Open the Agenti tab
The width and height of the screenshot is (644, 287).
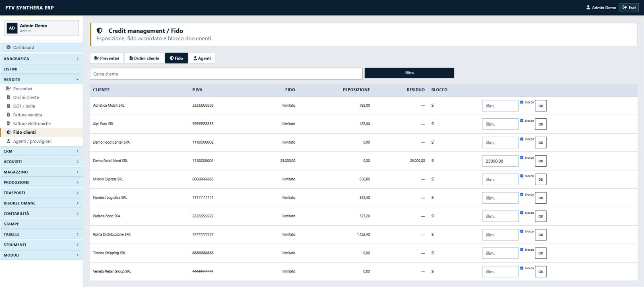(x=202, y=58)
